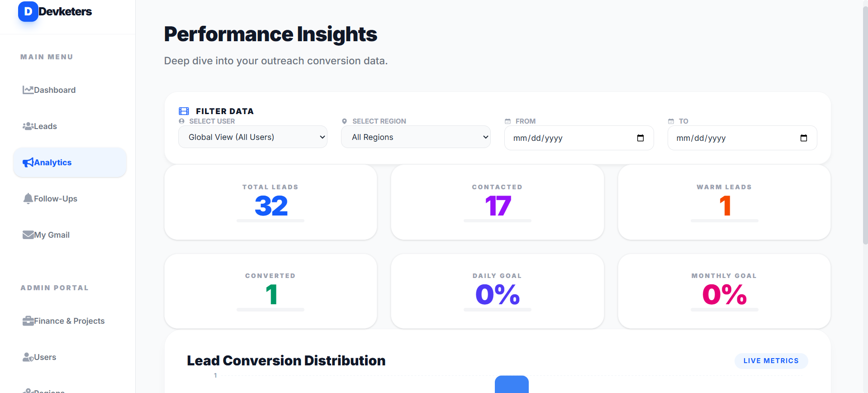Open Users in the Admin Portal

[70, 357]
